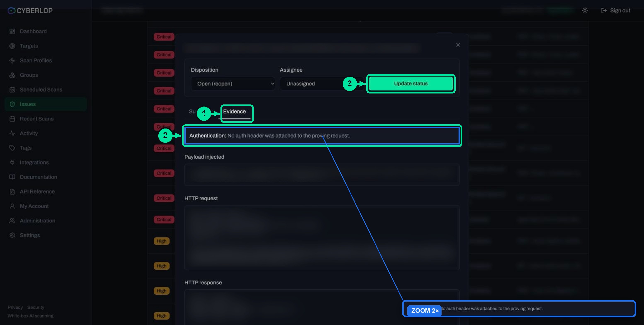Click the API Reference file icon
Image resolution: width=644 pixels, height=325 pixels.
[12, 192]
